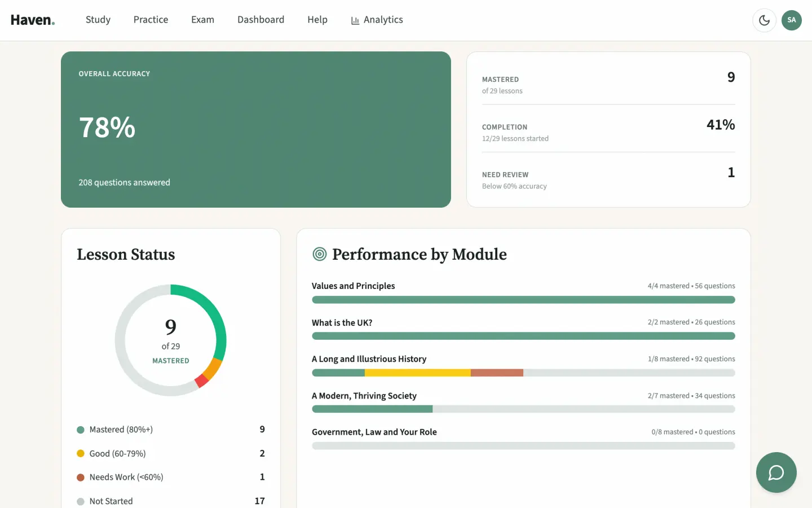Click the 12/29 lessons started text
This screenshot has width=812, height=508.
coord(515,139)
